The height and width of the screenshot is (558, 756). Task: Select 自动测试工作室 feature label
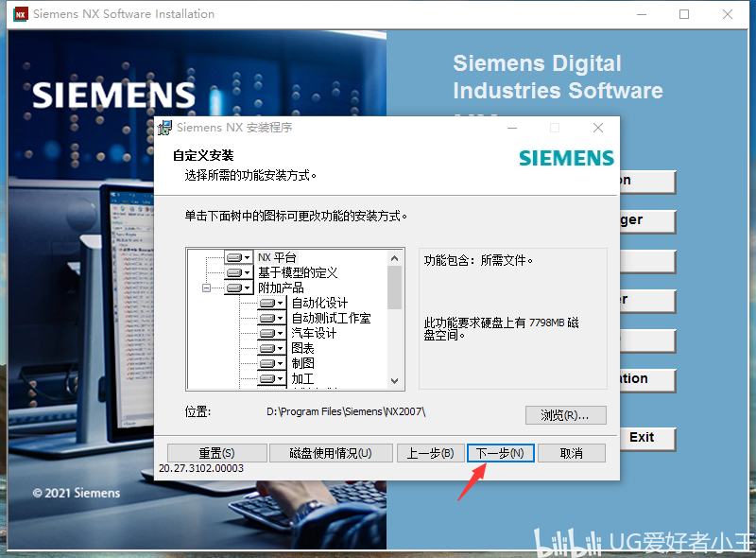(331, 318)
